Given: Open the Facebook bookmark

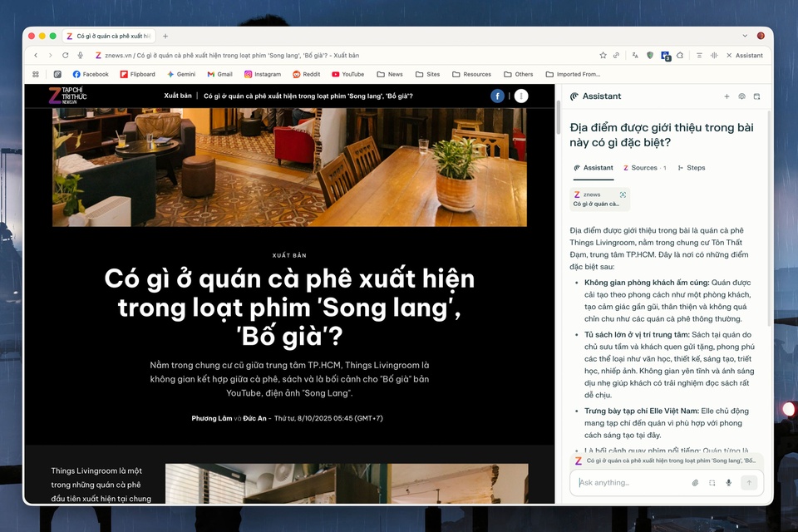Looking at the screenshot, I should pyautogui.click(x=91, y=74).
